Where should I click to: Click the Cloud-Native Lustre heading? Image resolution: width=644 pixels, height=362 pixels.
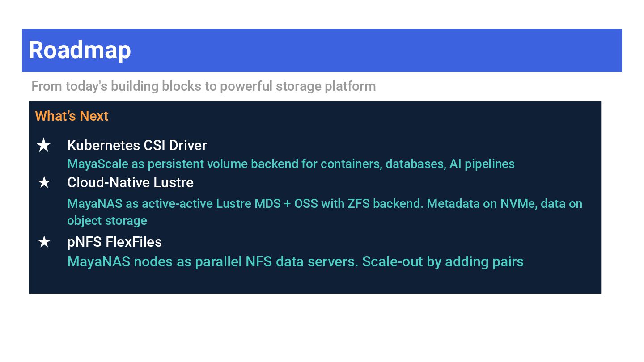[130, 182]
